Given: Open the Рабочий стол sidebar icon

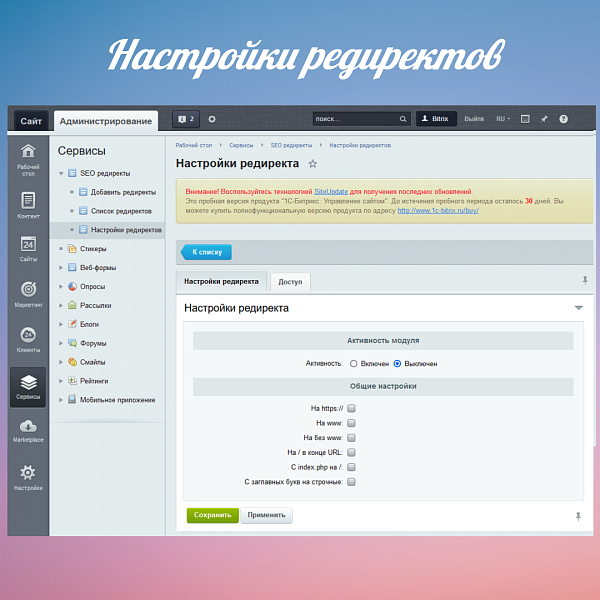Looking at the screenshot, I should [28, 157].
